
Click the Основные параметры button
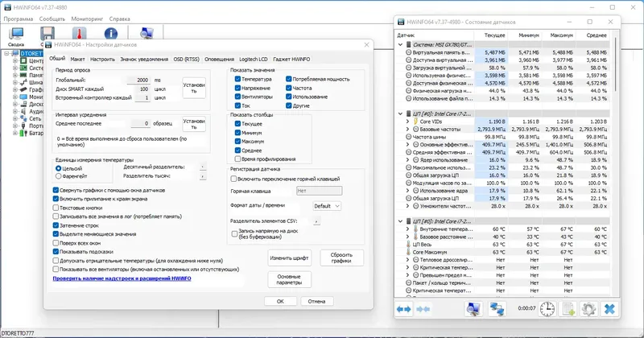point(289,280)
